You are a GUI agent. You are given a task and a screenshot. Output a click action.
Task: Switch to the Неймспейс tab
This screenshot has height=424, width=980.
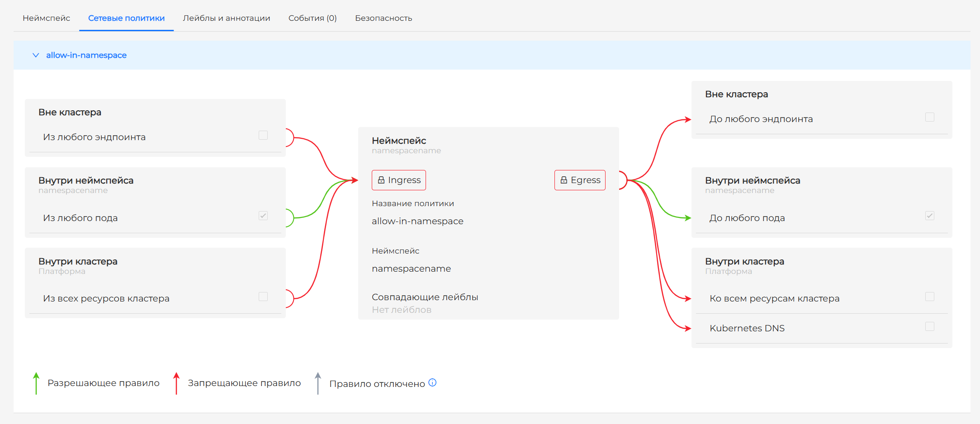tap(46, 18)
